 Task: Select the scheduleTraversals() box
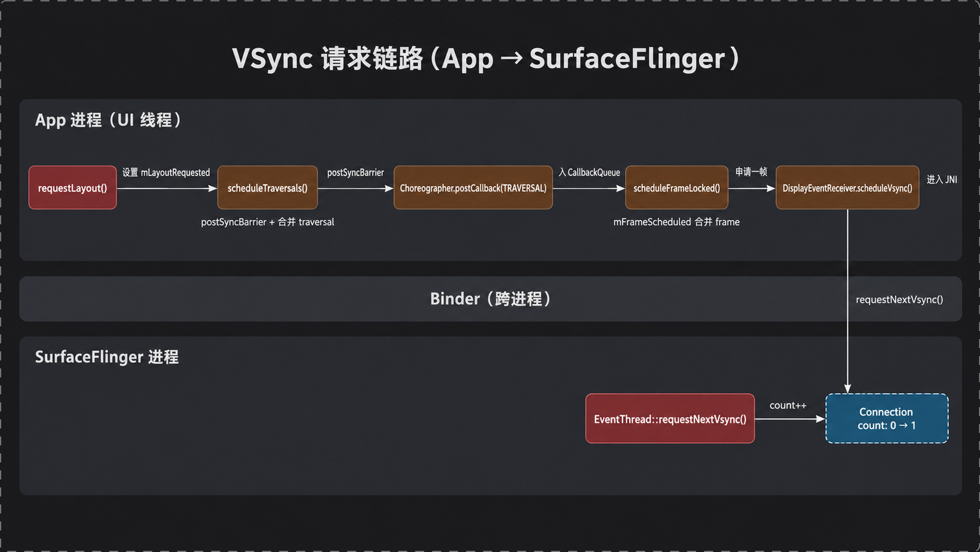(x=267, y=188)
